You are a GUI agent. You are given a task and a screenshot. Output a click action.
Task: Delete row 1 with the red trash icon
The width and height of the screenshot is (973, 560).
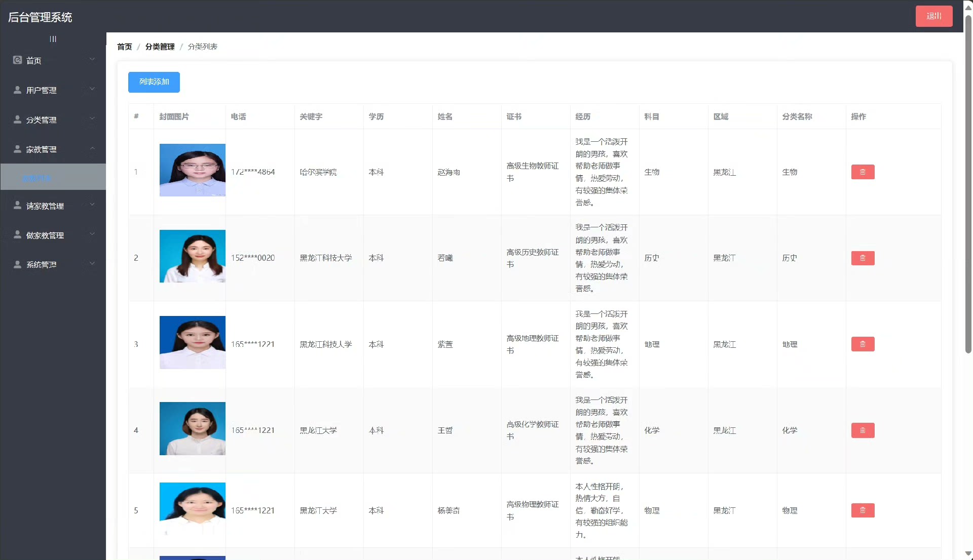pyautogui.click(x=863, y=172)
